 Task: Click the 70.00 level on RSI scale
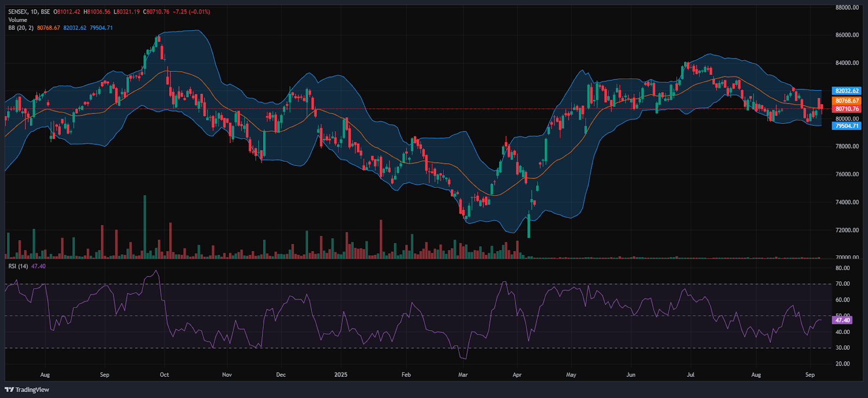coord(843,284)
